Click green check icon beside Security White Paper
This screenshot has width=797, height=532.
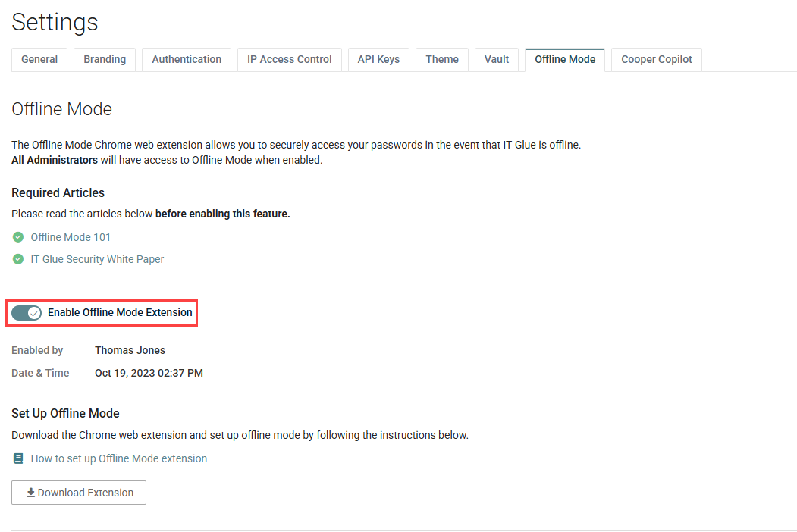pos(18,259)
